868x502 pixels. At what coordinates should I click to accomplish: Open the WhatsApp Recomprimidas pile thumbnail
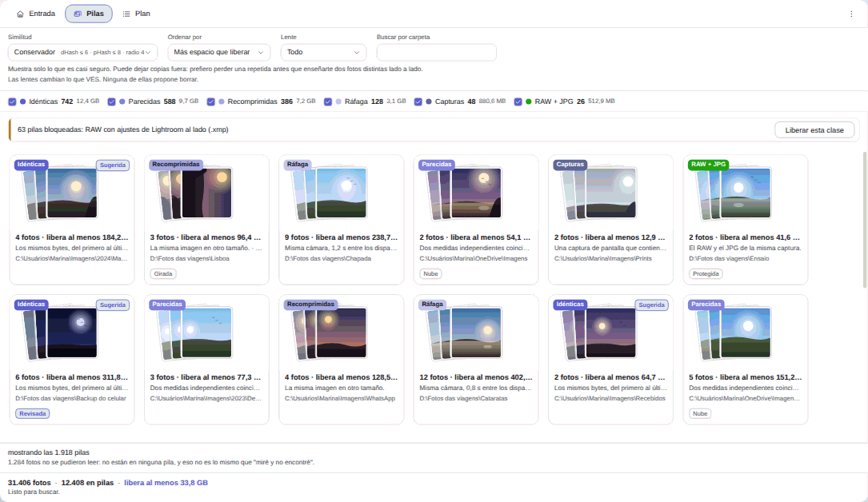pyautogui.click(x=331, y=332)
